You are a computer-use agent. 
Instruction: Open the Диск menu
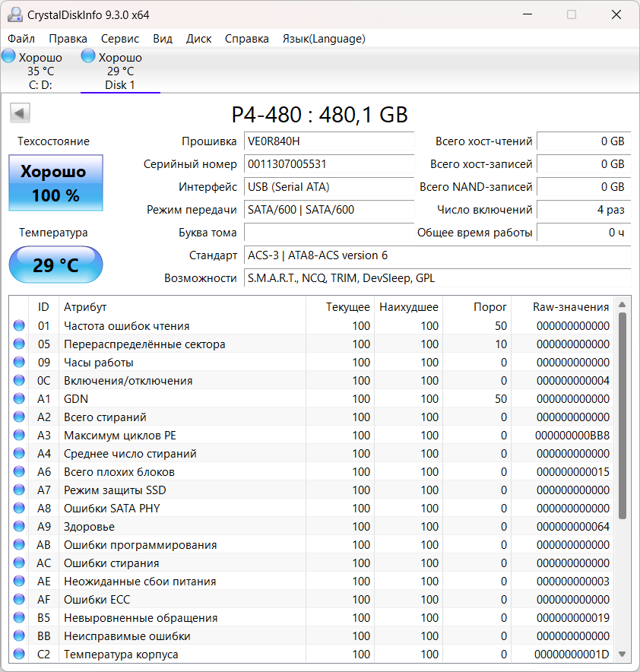pyautogui.click(x=199, y=39)
